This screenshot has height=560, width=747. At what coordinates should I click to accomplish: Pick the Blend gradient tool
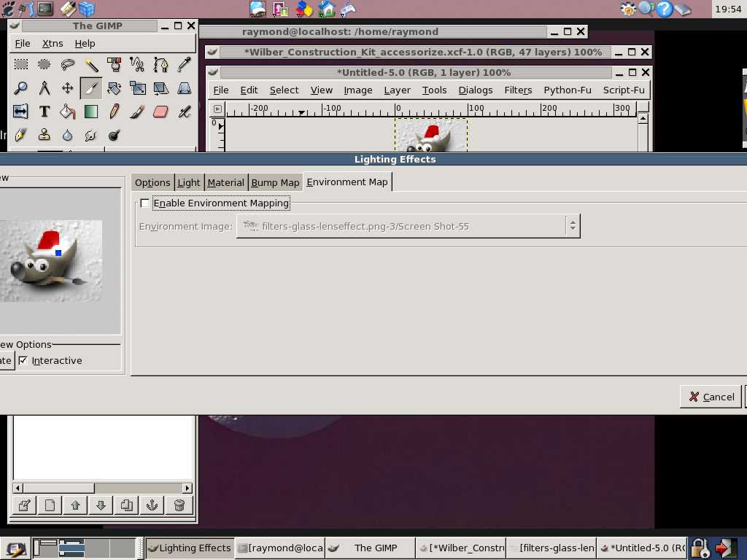click(90, 112)
